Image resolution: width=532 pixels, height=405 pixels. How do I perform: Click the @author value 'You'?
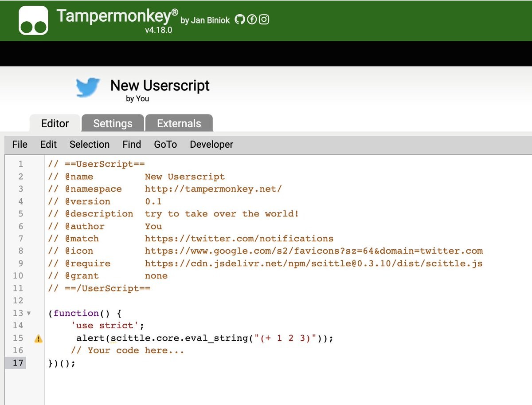153,226
